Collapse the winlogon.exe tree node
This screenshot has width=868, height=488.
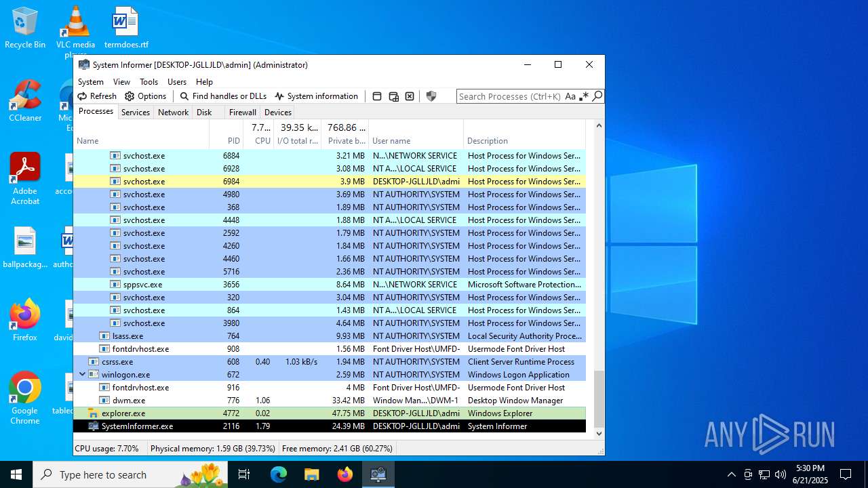click(83, 374)
